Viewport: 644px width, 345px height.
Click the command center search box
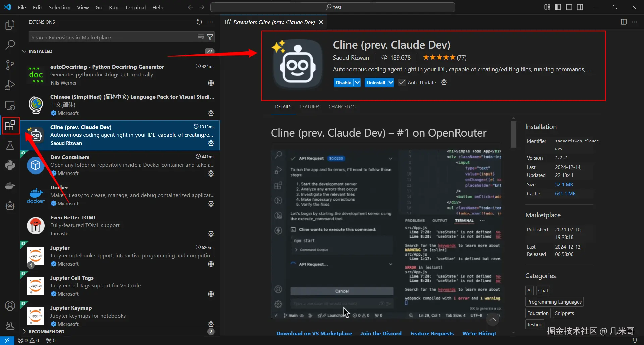(333, 7)
